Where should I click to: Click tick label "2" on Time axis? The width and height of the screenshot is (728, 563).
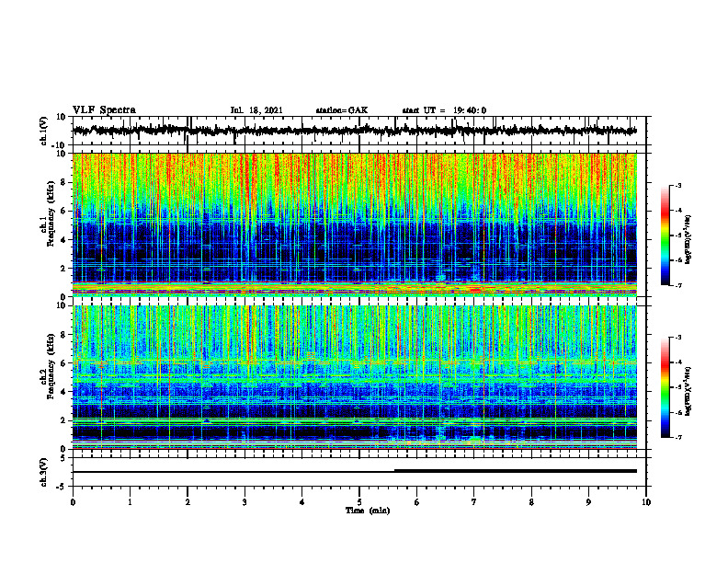(188, 502)
